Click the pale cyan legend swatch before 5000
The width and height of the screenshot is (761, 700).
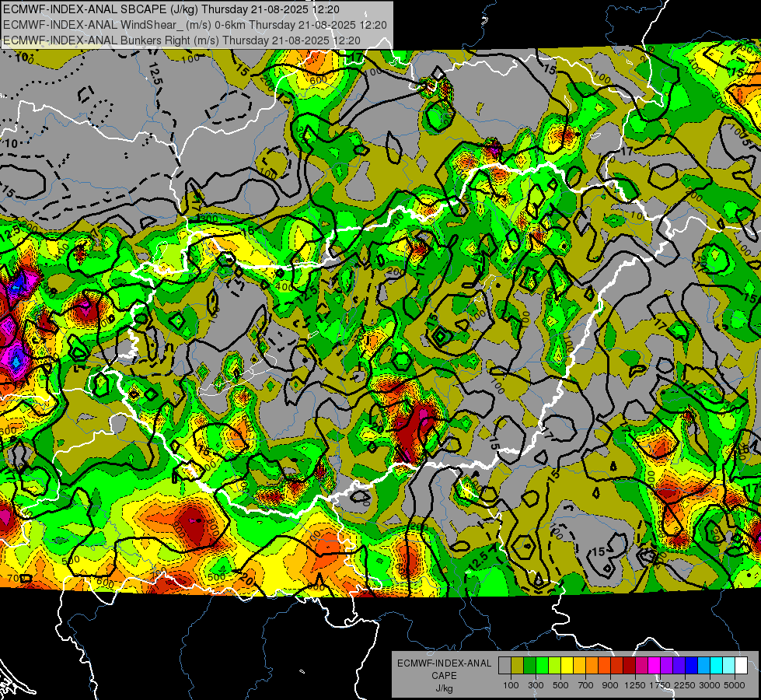[729, 666]
